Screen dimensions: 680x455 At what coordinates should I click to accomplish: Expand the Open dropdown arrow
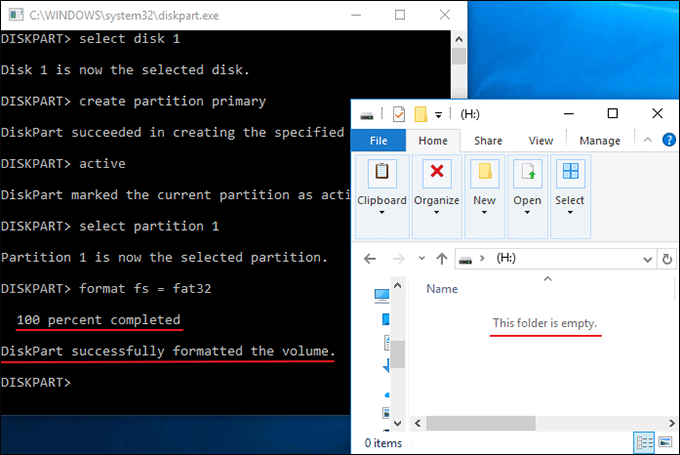pyautogui.click(x=527, y=213)
